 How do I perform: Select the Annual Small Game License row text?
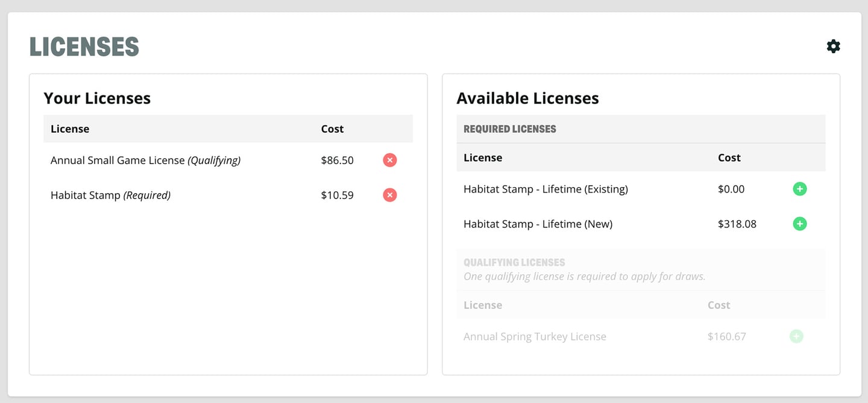145,160
